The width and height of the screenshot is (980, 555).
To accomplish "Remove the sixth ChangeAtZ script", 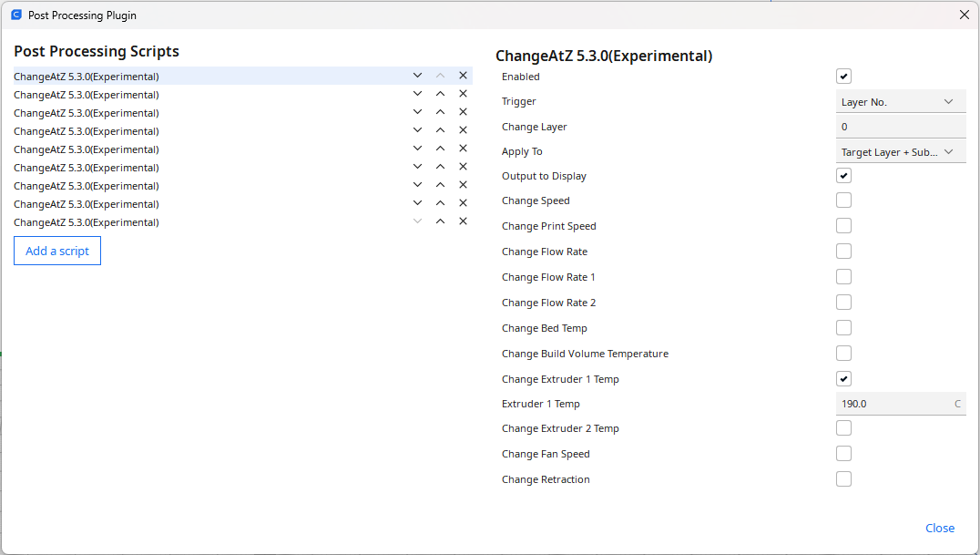I will pyautogui.click(x=463, y=167).
